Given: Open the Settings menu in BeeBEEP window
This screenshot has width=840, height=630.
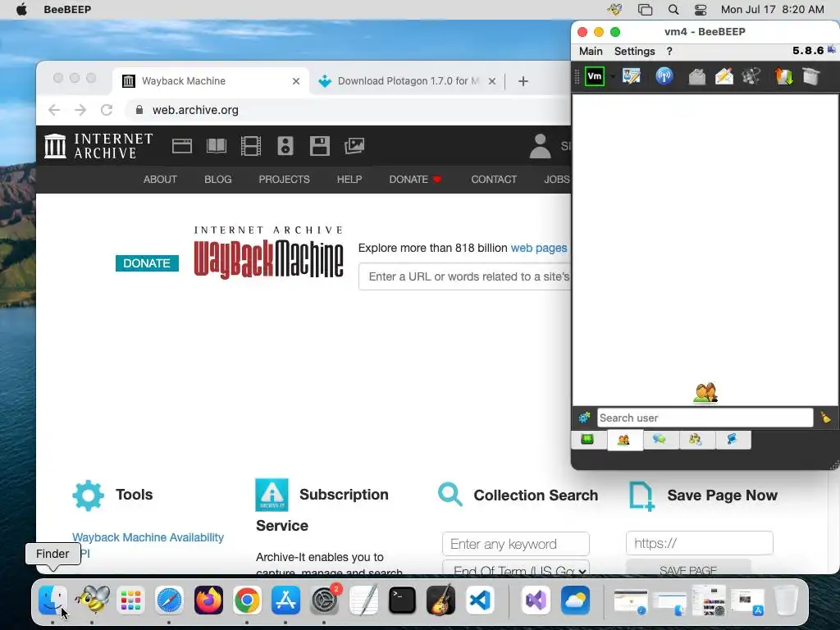Looking at the screenshot, I should [x=634, y=51].
